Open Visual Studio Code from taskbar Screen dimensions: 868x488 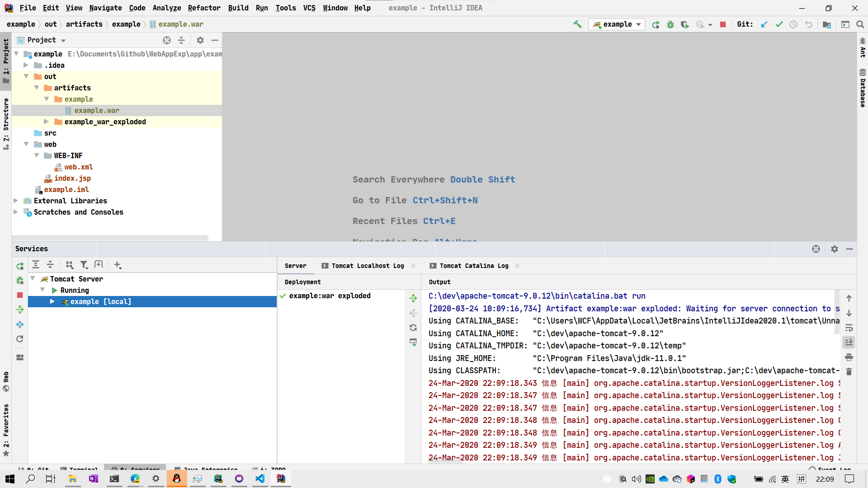[260, 479]
